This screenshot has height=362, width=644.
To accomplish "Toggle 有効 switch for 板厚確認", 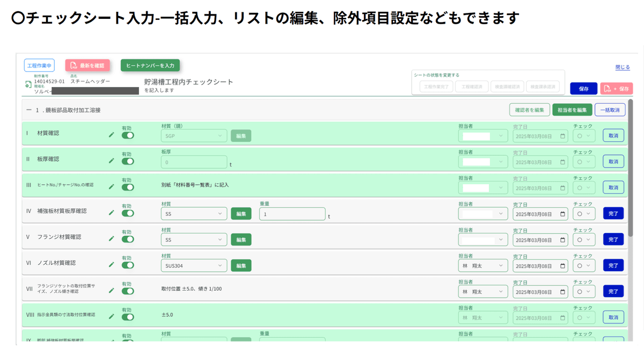I will [128, 161].
